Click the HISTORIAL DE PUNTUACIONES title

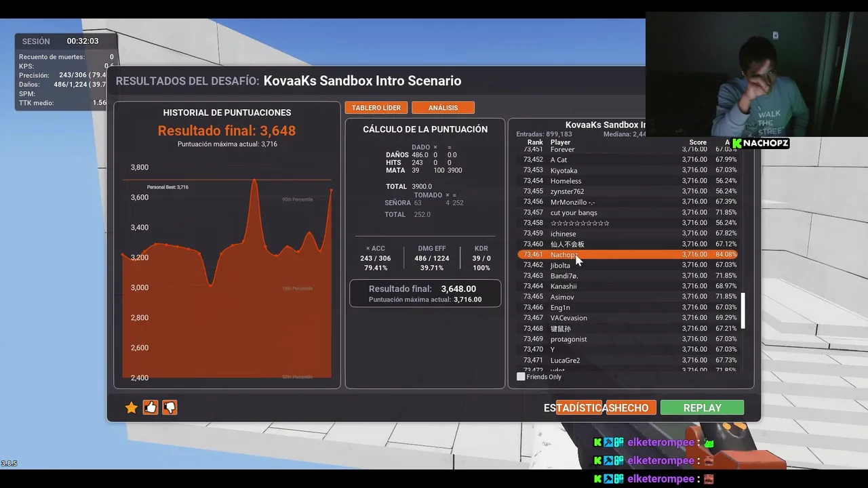(227, 113)
